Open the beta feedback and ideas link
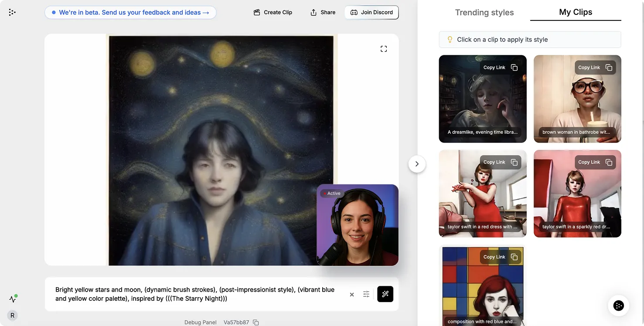Viewport: 644px width, 326px height. [130, 12]
